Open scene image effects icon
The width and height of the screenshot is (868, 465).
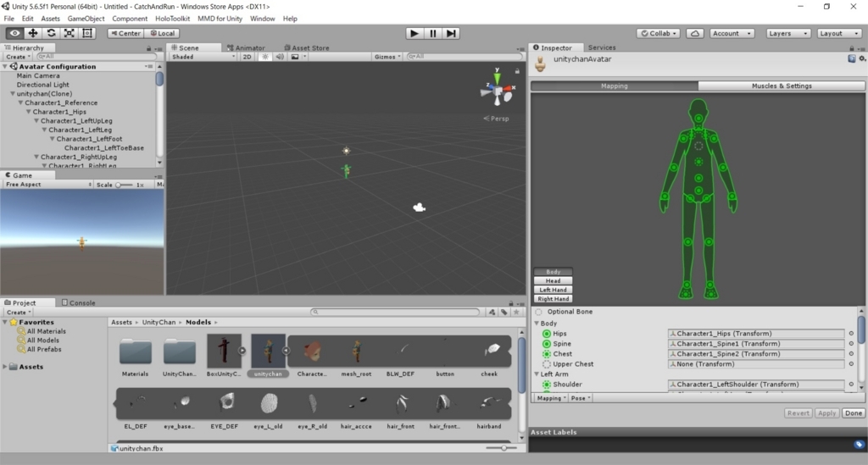click(x=295, y=57)
